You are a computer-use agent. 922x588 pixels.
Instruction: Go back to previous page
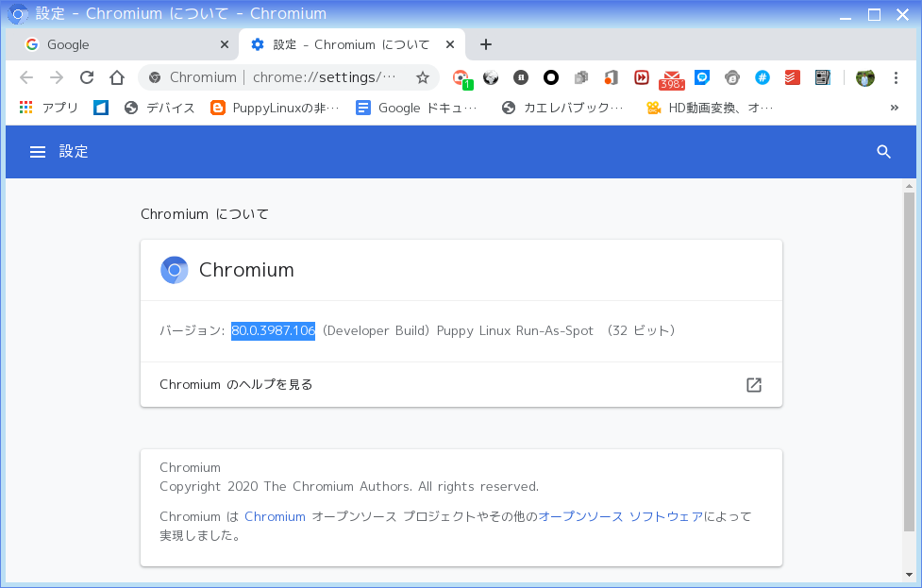click(26, 77)
